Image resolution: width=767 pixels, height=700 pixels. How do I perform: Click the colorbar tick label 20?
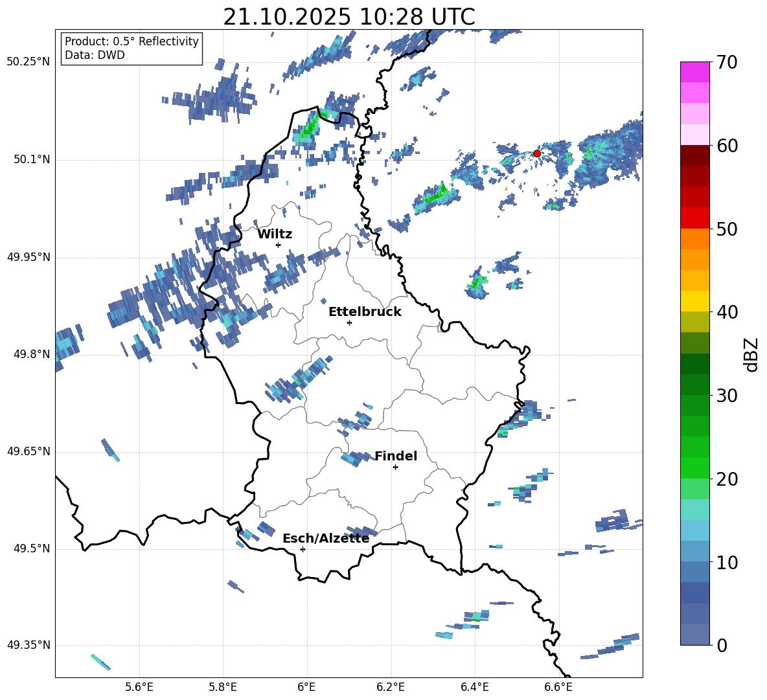[x=727, y=479]
